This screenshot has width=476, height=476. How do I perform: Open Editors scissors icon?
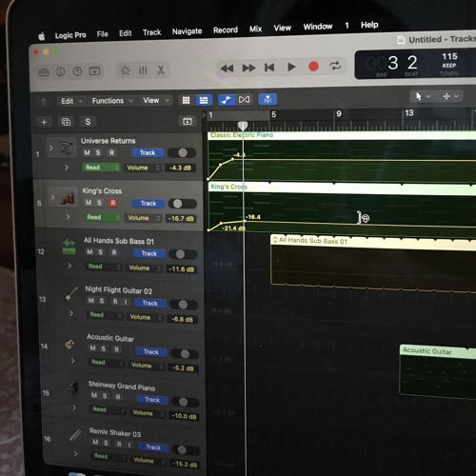[161, 69]
